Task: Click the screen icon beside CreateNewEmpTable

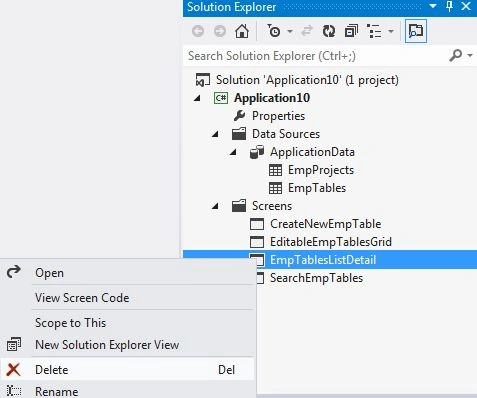Action: (257, 224)
